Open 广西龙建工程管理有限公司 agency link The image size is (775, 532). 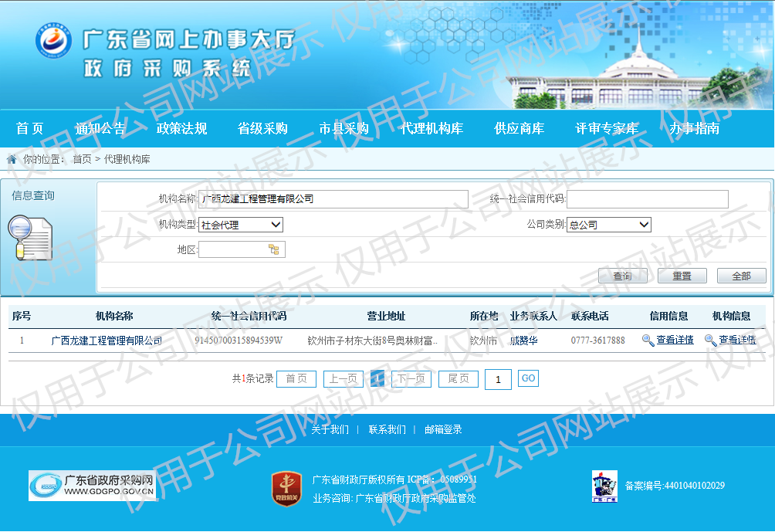tap(107, 341)
